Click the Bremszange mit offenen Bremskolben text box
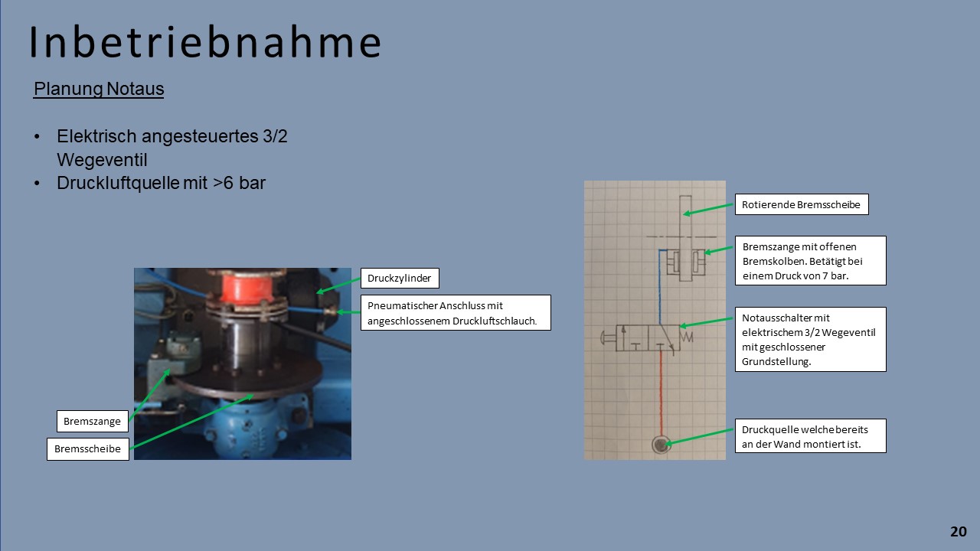The image size is (980, 551). pyautogui.click(x=810, y=260)
